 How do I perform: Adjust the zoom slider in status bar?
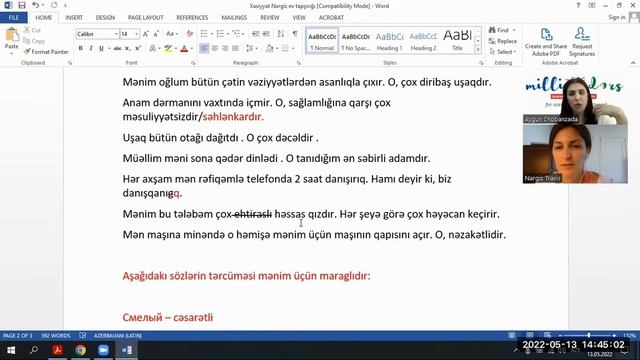point(589,336)
